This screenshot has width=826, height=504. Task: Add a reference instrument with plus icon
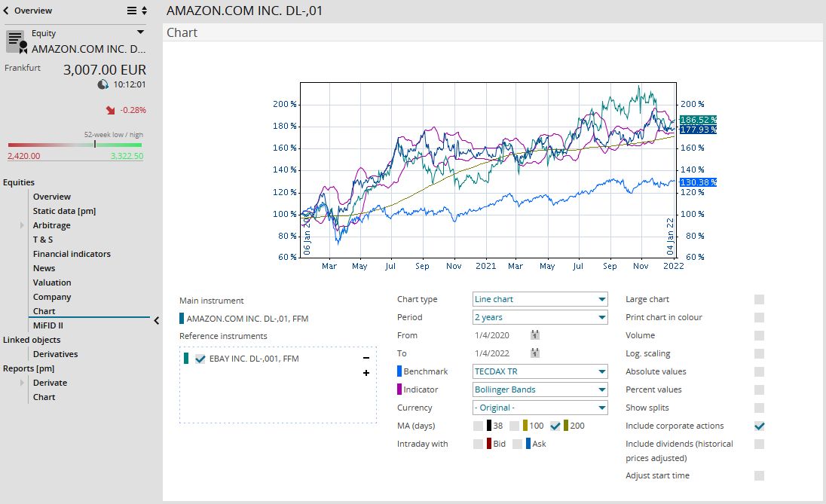tap(366, 373)
